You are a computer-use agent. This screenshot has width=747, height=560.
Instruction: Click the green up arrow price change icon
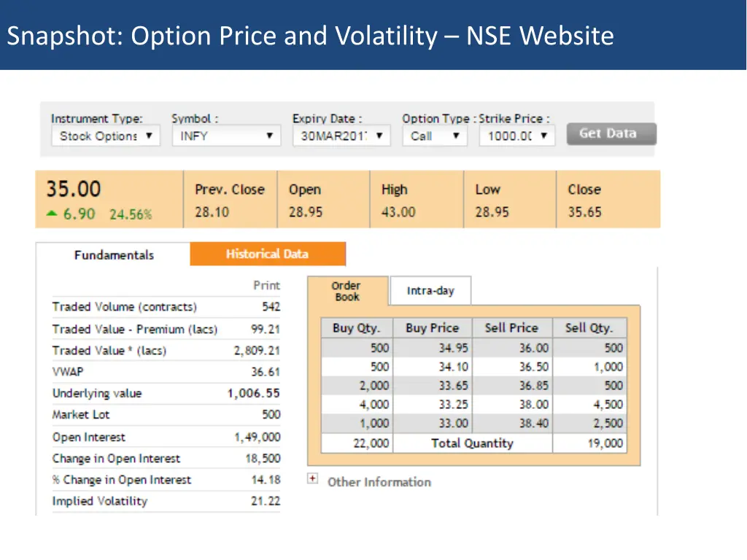(x=51, y=214)
